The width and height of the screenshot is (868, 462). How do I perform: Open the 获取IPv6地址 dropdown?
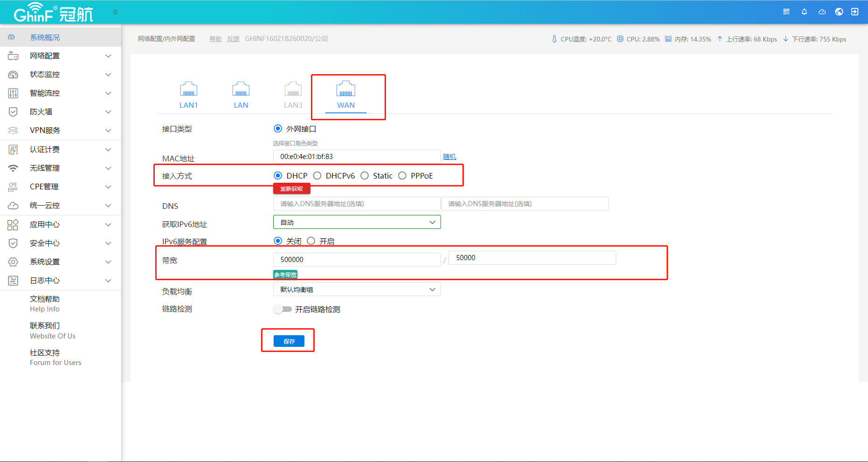357,222
